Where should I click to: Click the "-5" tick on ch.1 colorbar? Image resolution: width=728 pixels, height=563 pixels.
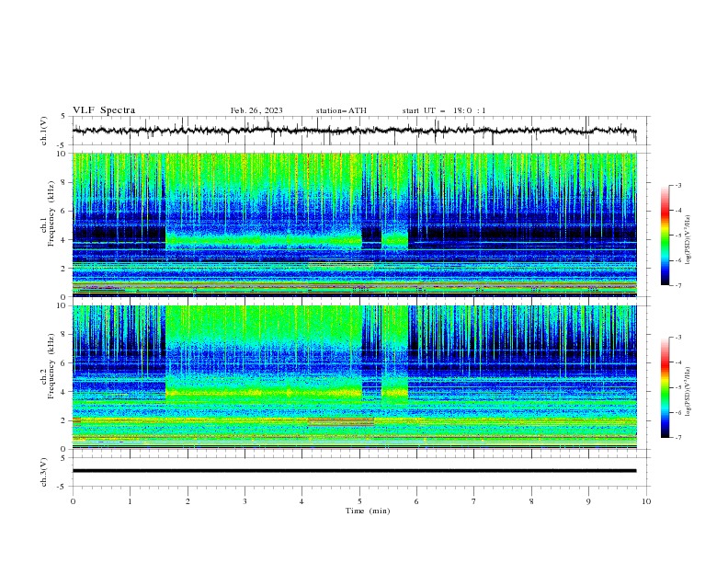[678, 236]
